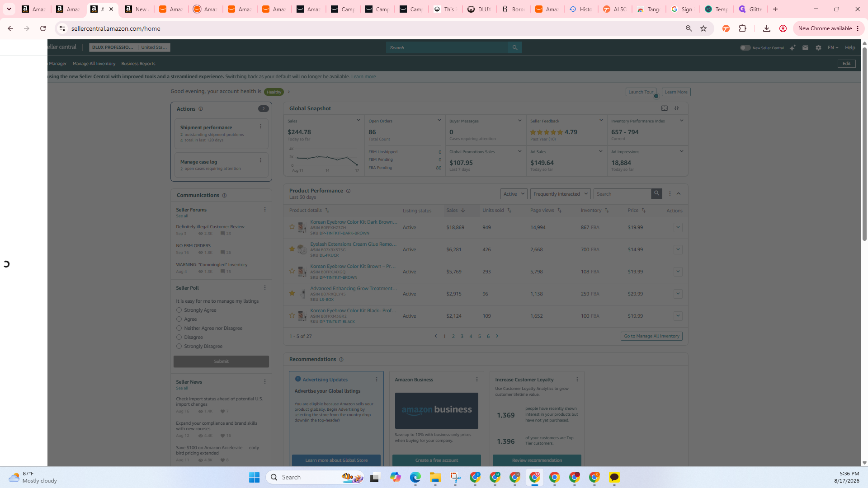Click the Review recommendation button

[x=537, y=460]
